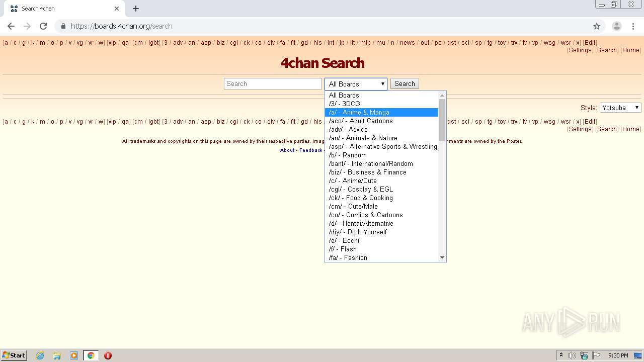
Task: Open Action Center flag icon
Action: coord(596,355)
